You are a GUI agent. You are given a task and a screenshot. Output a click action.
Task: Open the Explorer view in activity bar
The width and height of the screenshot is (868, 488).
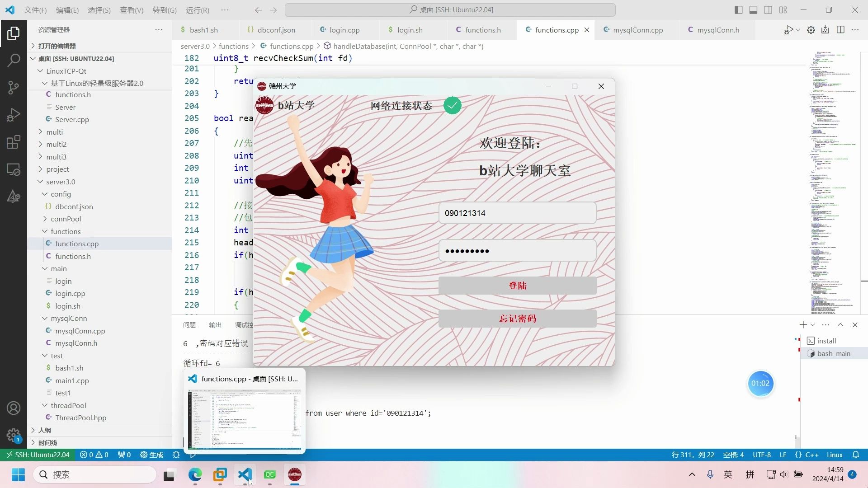pos(14,33)
